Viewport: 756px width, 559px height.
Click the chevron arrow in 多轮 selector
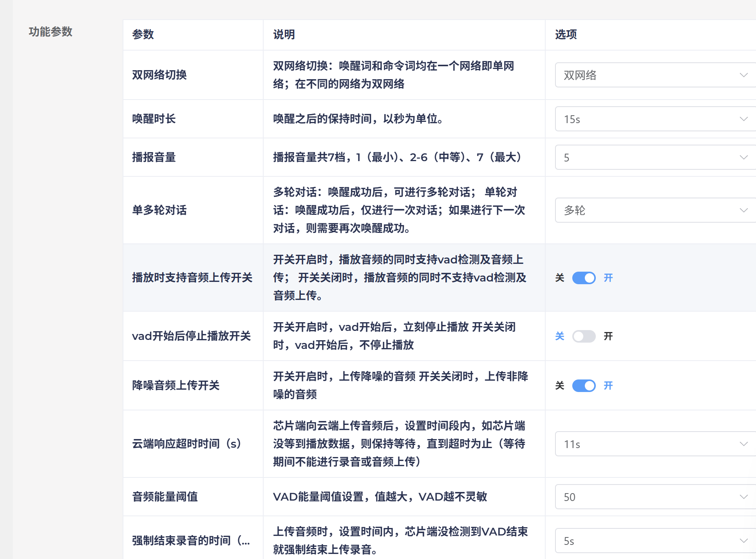(x=743, y=210)
